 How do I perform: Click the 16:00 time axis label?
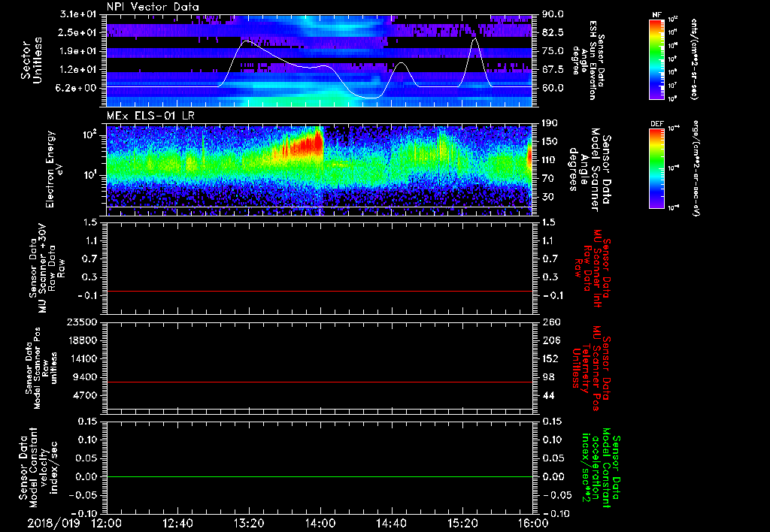point(532,522)
